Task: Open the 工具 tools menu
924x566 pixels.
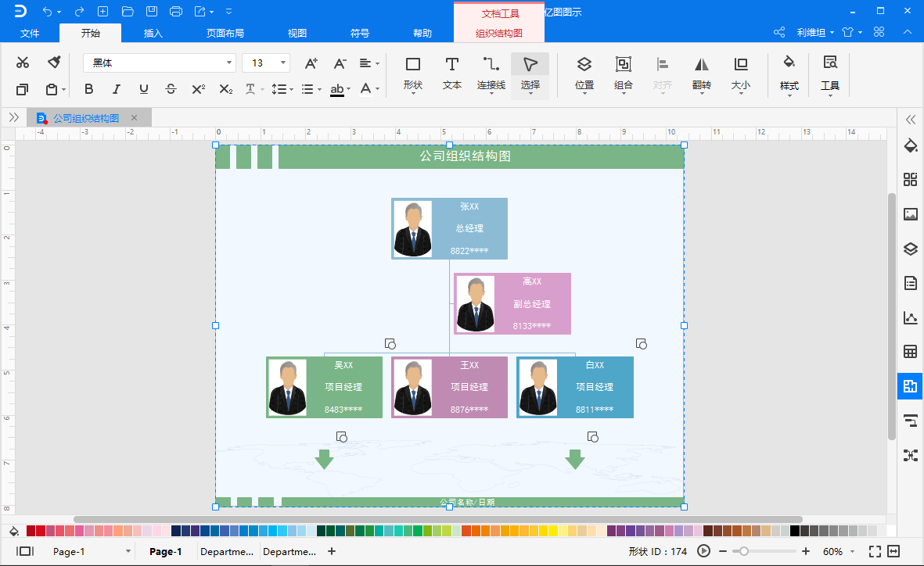Action: coord(830,75)
